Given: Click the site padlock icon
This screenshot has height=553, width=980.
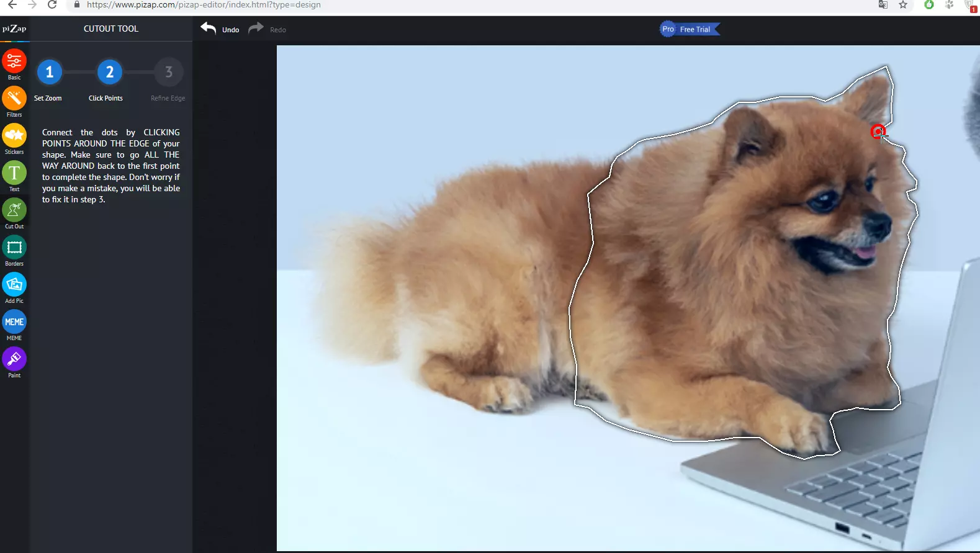Looking at the screenshot, I should pos(77,5).
